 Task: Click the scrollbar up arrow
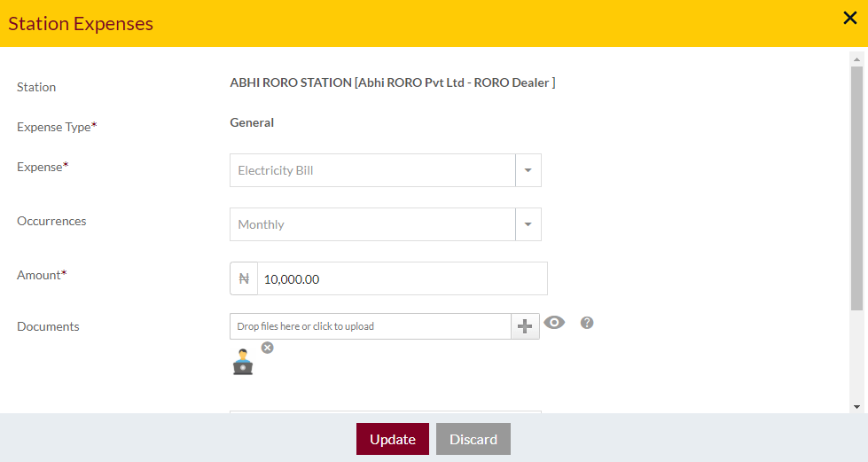click(857, 59)
